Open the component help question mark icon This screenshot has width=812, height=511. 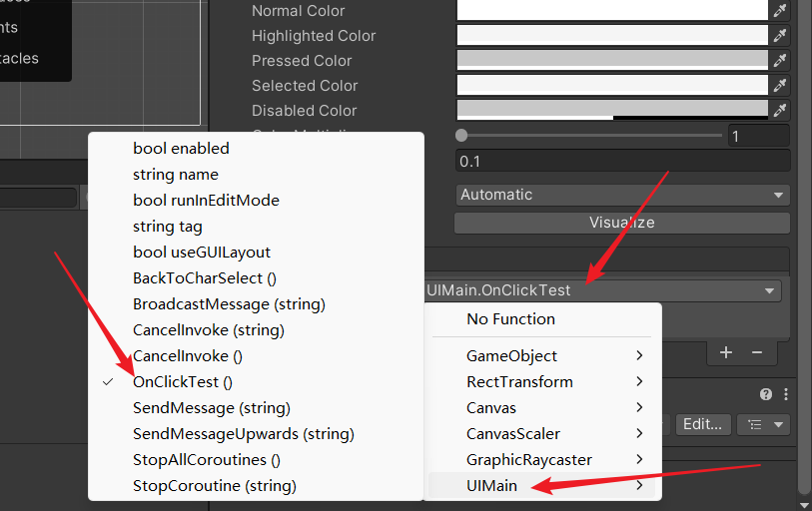tap(766, 394)
